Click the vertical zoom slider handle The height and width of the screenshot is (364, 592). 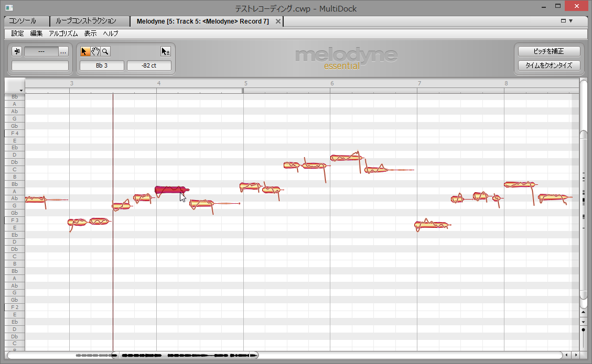coord(583,329)
